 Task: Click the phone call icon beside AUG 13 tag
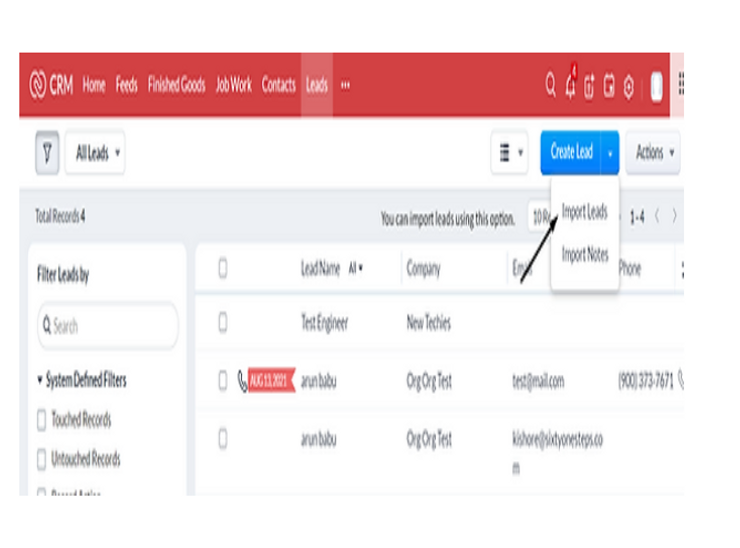242,381
